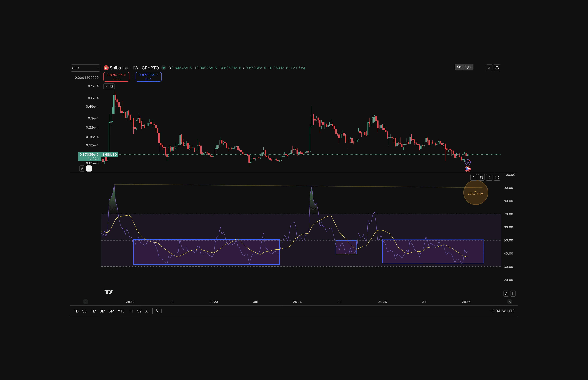The image size is (588, 380).
Task: Select the 1Y time range
Action: [131, 311]
